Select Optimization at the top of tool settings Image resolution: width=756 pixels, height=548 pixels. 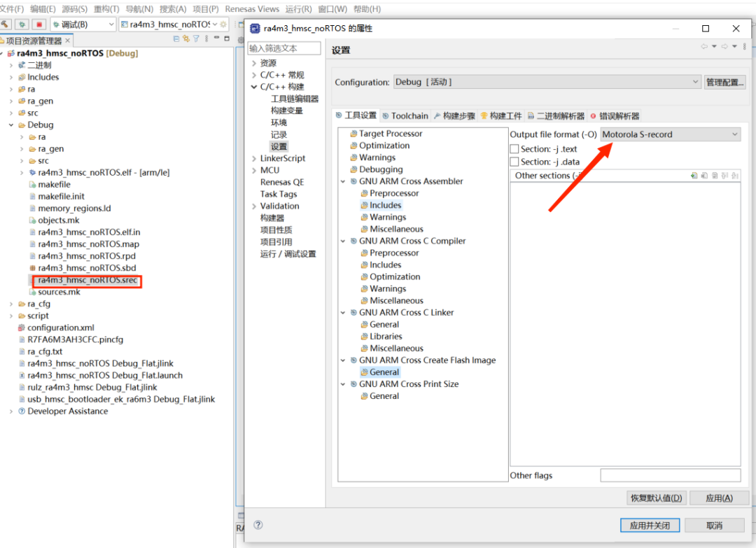pyautogui.click(x=384, y=146)
